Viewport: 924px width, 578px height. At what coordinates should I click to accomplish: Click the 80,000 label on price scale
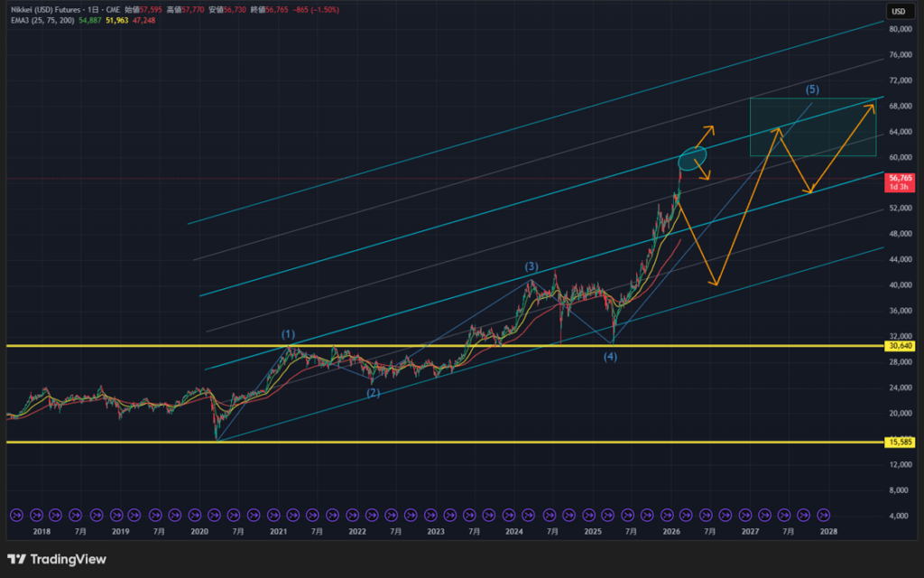tap(901, 29)
